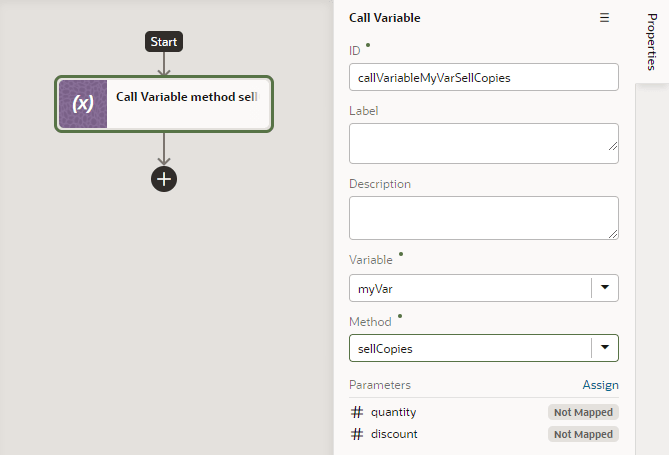Screen dimensions: 669x455
Task: Click the purple (x) variable icon
Action: click(x=83, y=104)
